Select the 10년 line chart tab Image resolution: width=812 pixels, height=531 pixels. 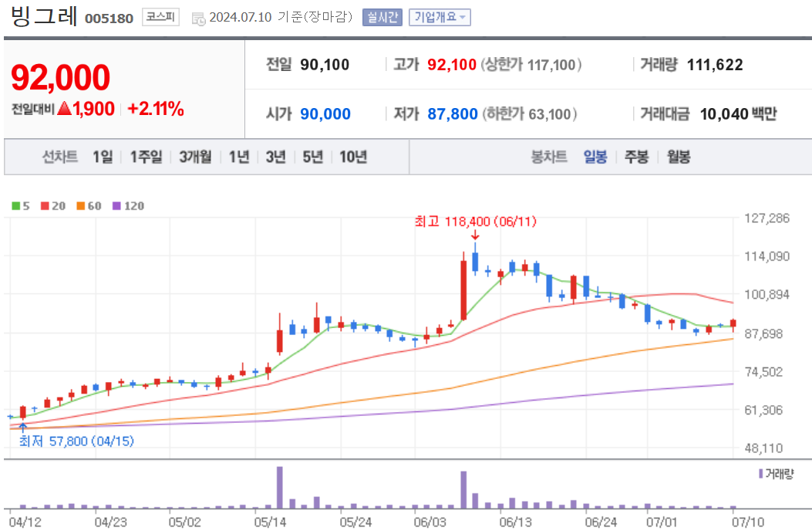[x=353, y=157]
